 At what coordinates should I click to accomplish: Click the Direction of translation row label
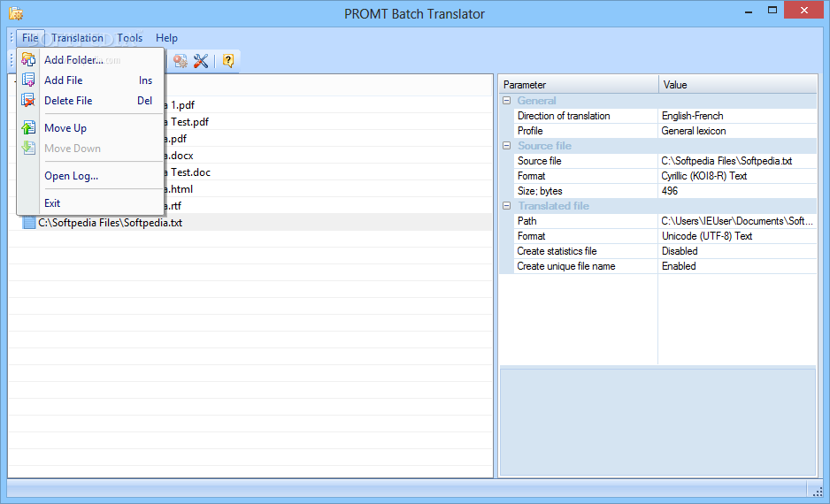(x=564, y=116)
